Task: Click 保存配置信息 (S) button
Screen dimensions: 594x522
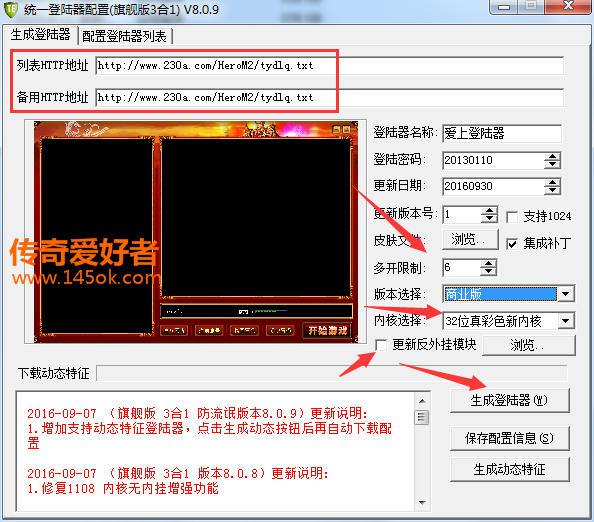Action: 510,438
